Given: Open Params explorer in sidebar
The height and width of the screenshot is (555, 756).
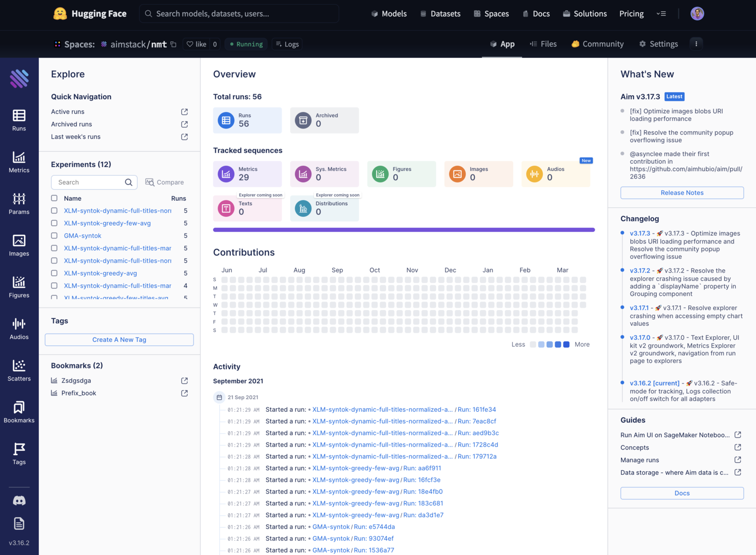Looking at the screenshot, I should point(19,204).
